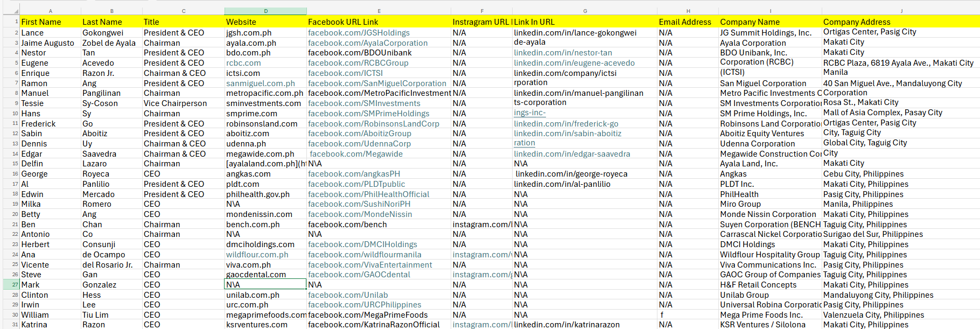The image size is (980, 329).
Task: Click the 'Saavedra' cell
Action: [x=112, y=154]
